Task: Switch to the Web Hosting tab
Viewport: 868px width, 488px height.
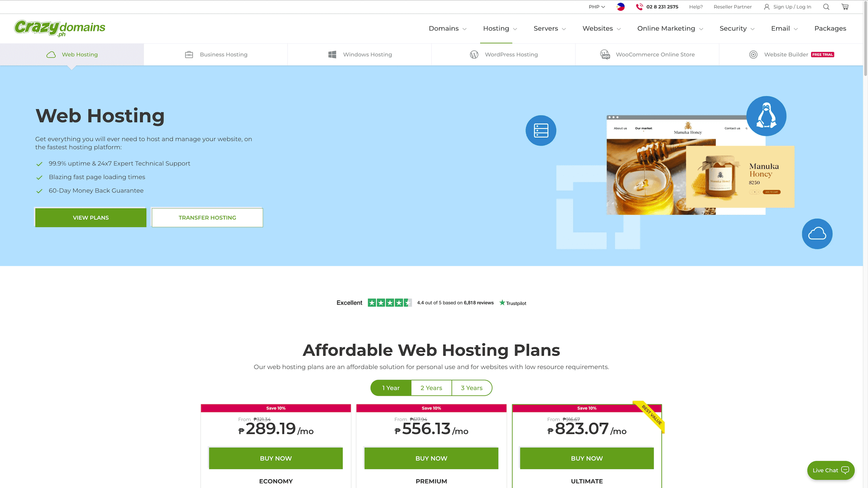Action: point(72,55)
